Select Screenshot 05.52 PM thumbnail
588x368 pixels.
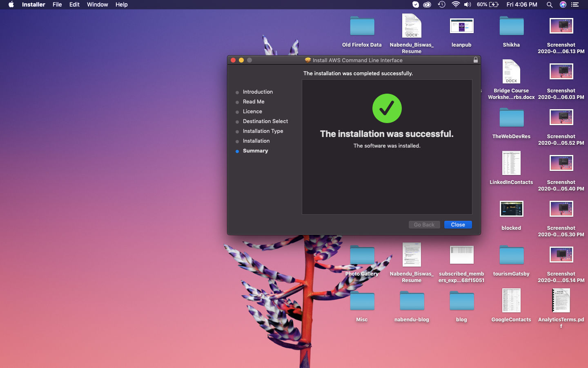click(x=561, y=117)
